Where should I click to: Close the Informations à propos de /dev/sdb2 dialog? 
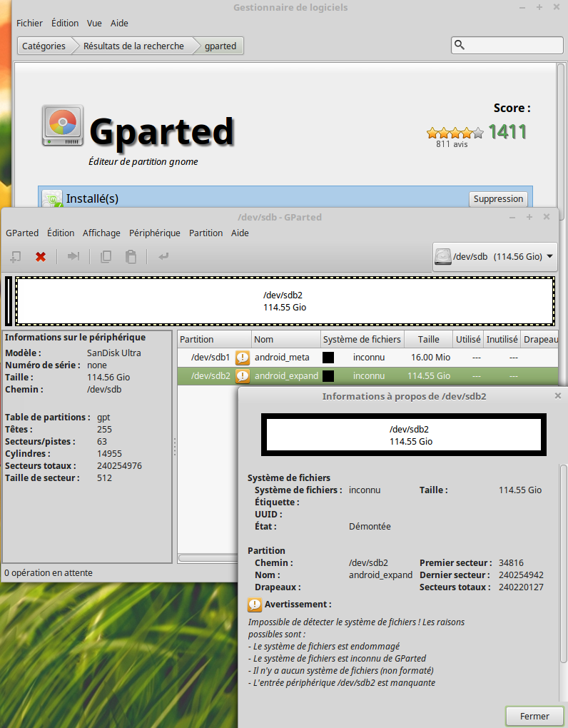tap(558, 395)
